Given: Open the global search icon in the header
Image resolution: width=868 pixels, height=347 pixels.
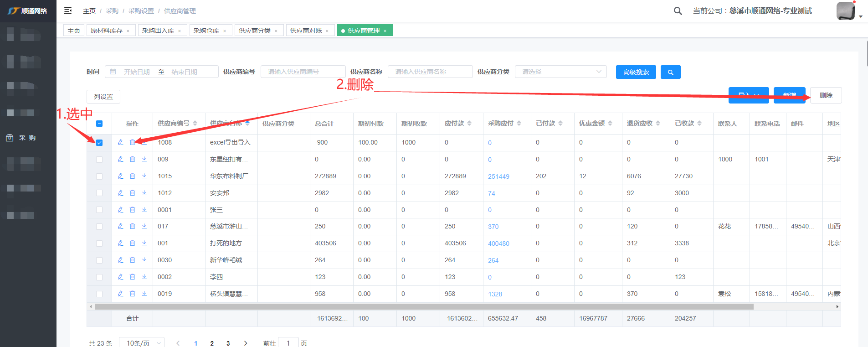Looking at the screenshot, I should point(678,11).
